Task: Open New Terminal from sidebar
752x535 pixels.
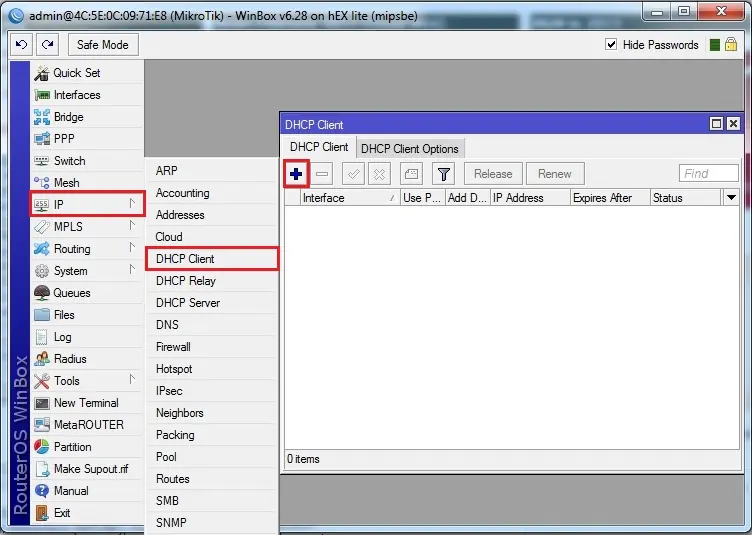Action: [88, 403]
